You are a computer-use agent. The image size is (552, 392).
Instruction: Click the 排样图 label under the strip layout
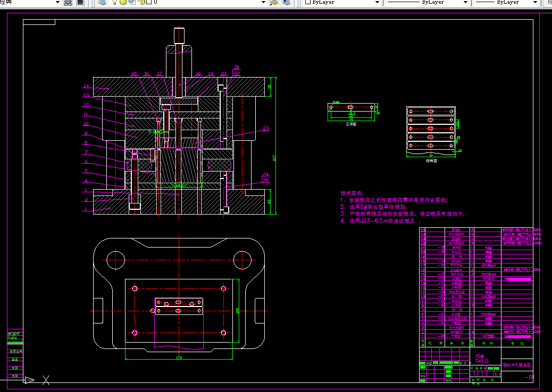pos(431,160)
